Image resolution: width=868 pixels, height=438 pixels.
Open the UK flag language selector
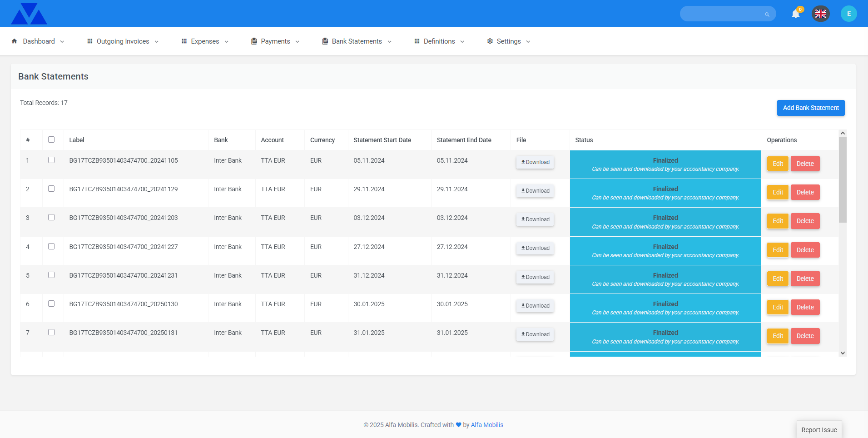[820, 14]
